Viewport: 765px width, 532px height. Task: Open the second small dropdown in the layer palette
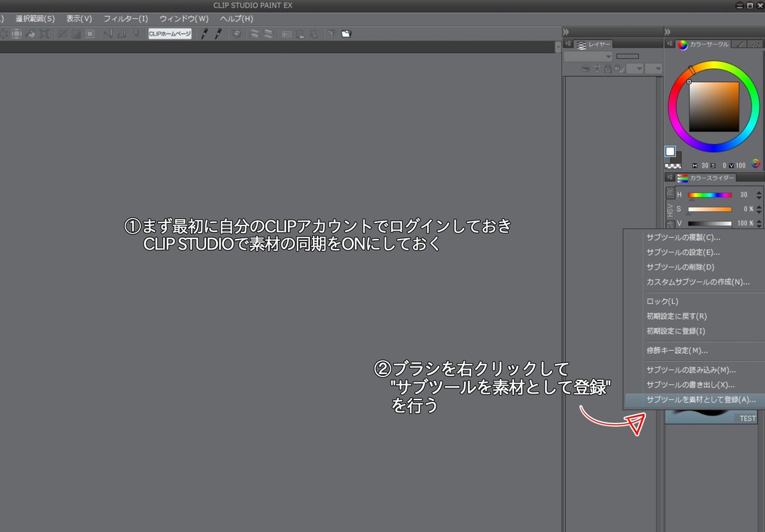(x=654, y=69)
